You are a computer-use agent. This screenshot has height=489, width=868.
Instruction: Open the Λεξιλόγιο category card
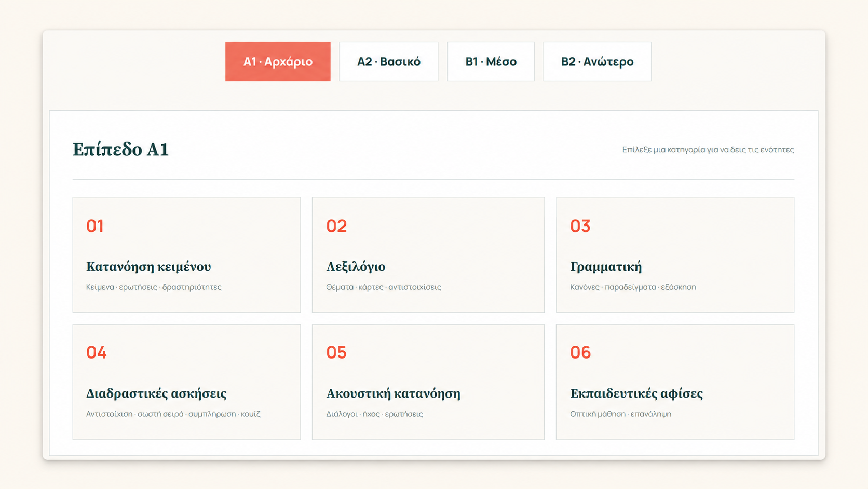pyautogui.click(x=428, y=255)
